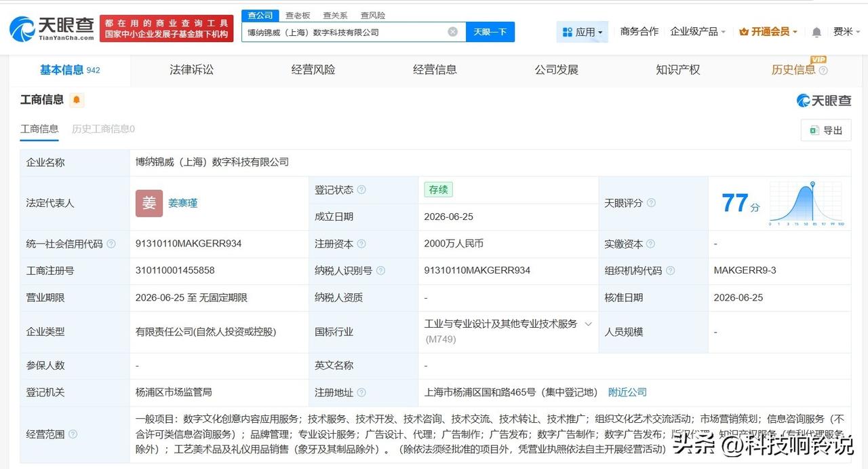The width and height of the screenshot is (868, 469).
Task: Switch to the 查老板 search tab
Action: click(x=298, y=15)
